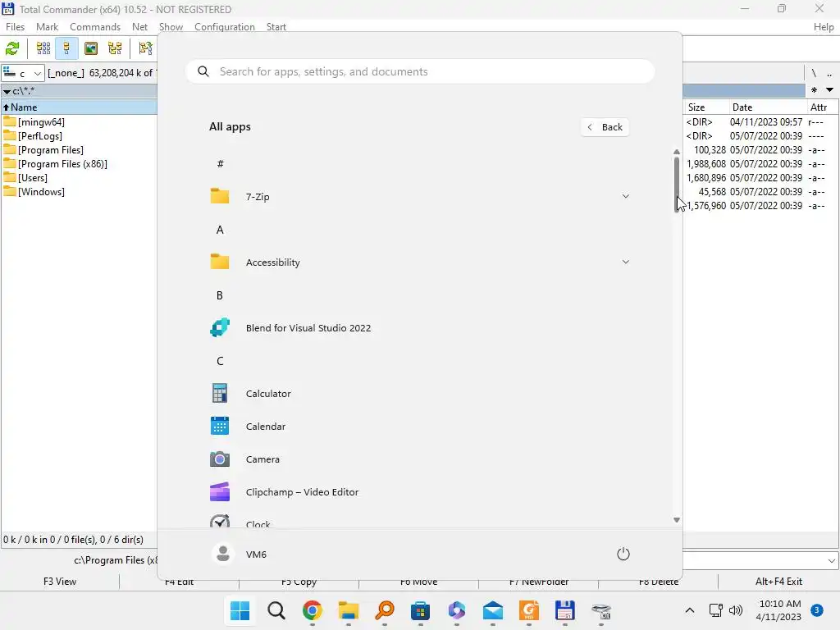840x630 pixels.
Task: Click the Start menu search field
Action: [x=420, y=72]
